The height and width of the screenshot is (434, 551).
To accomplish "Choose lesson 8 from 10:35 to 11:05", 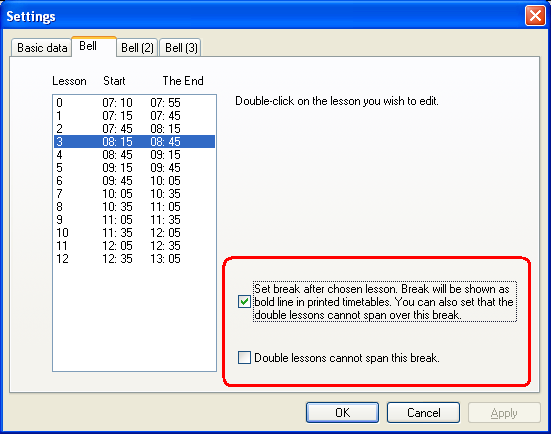I will [134, 207].
